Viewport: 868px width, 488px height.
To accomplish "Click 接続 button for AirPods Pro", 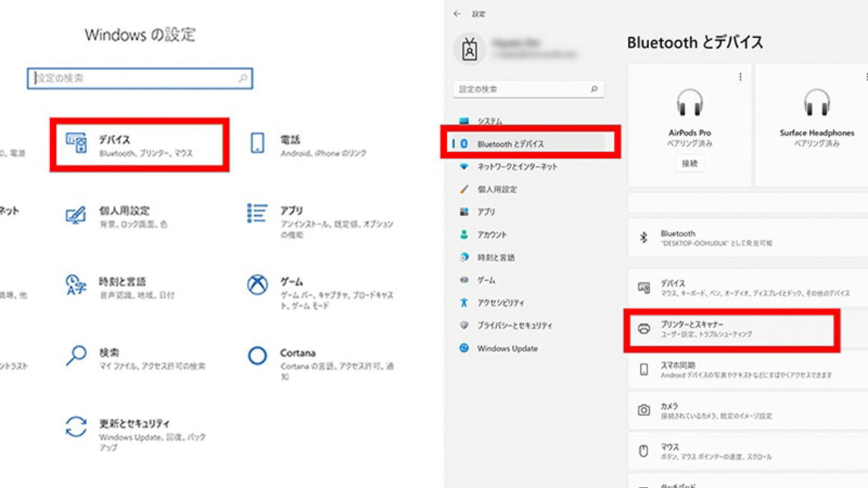I will click(690, 163).
